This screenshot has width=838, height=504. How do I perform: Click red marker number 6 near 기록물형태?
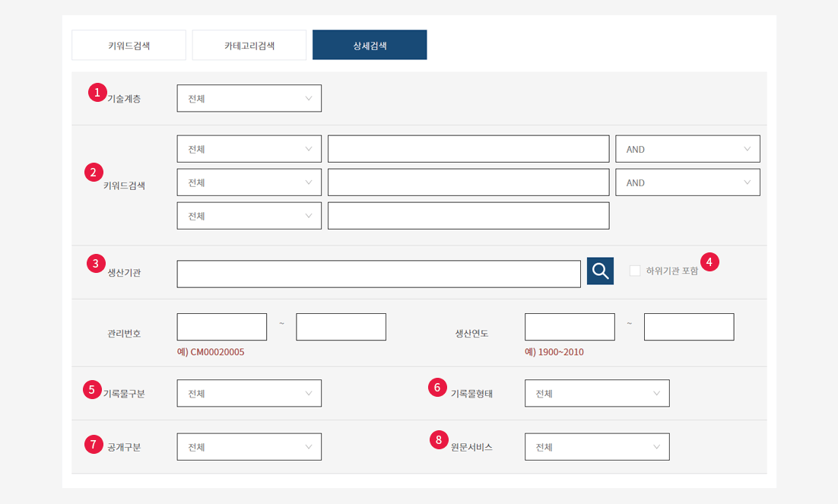pyautogui.click(x=436, y=388)
